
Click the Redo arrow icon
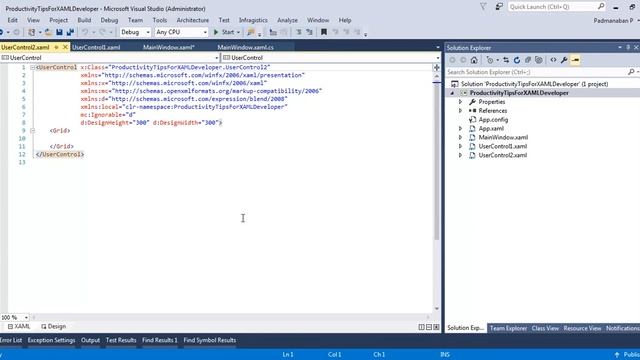click(102, 32)
